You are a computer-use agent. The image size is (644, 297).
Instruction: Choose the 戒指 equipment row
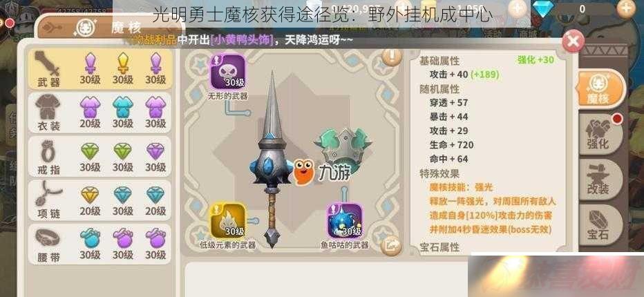(x=100, y=157)
